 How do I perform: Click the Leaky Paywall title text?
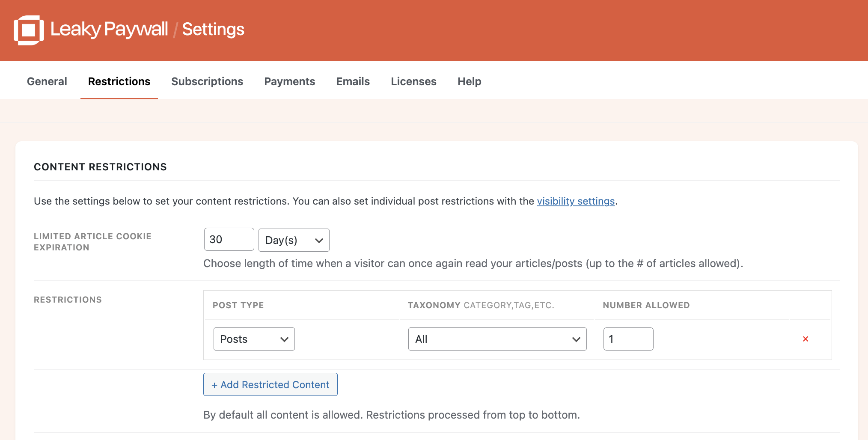[x=109, y=29]
